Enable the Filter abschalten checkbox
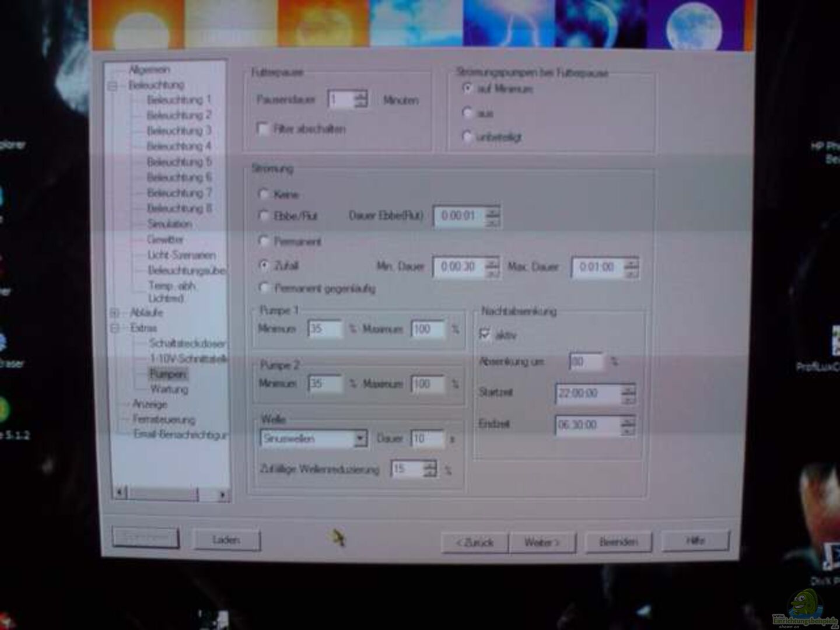This screenshot has height=630, width=840. click(x=263, y=129)
